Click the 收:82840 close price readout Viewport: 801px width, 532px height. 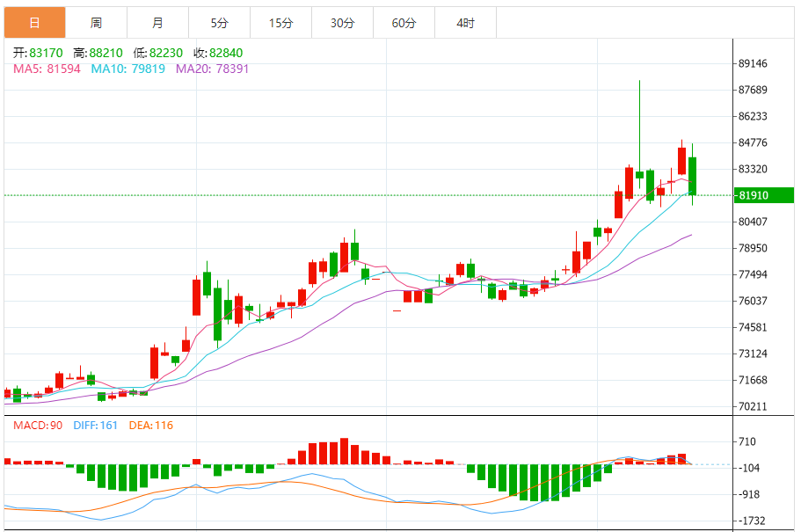click(218, 53)
